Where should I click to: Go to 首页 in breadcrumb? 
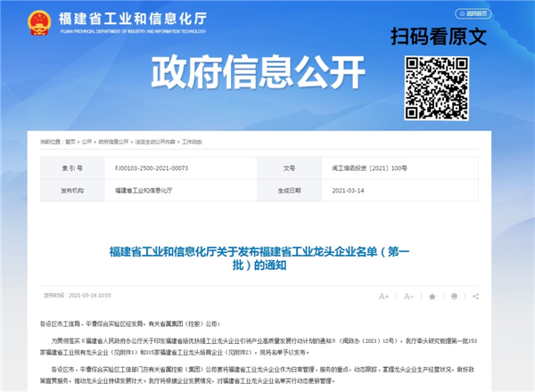click(69, 142)
